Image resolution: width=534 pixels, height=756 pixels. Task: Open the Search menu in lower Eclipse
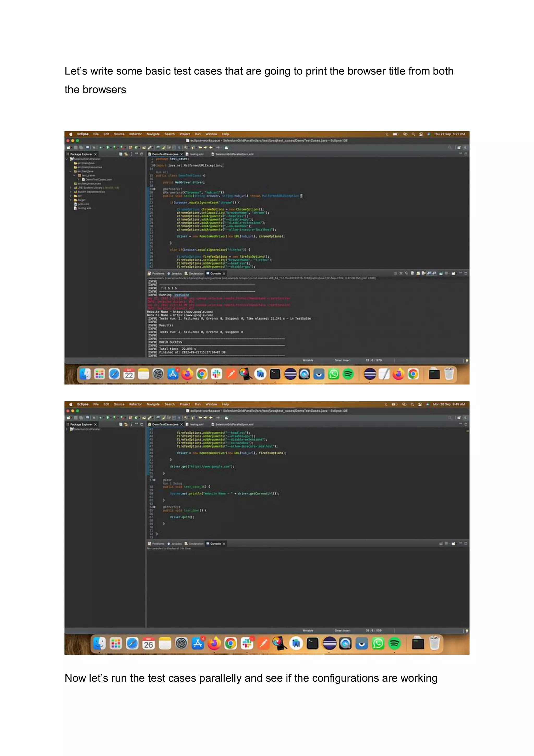[x=169, y=404]
